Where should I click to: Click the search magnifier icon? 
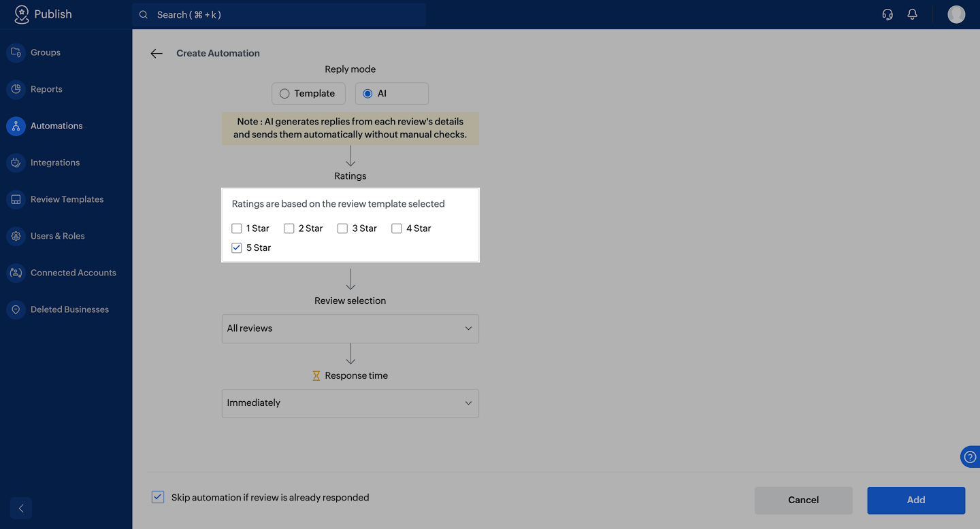[144, 14]
